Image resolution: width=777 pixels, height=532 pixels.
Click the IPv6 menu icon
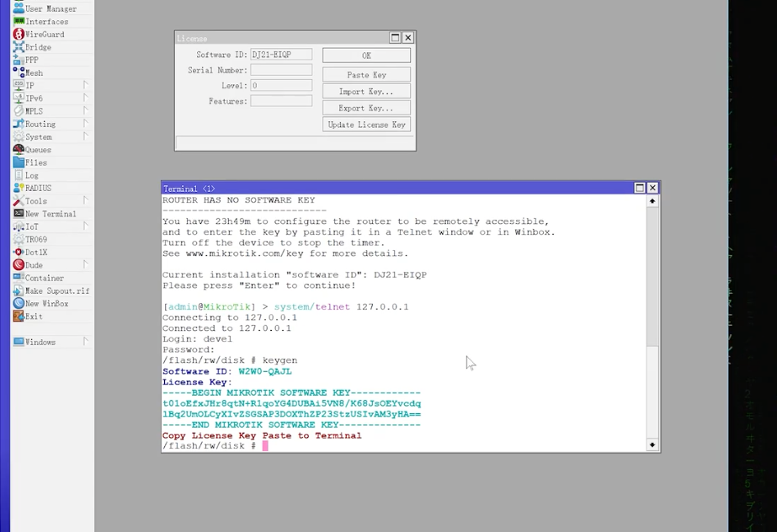pos(19,98)
